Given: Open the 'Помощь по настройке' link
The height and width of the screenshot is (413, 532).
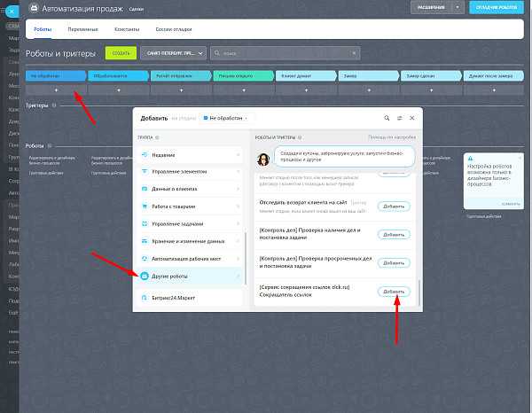Looking at the screenshot, I should pos(392,137).
